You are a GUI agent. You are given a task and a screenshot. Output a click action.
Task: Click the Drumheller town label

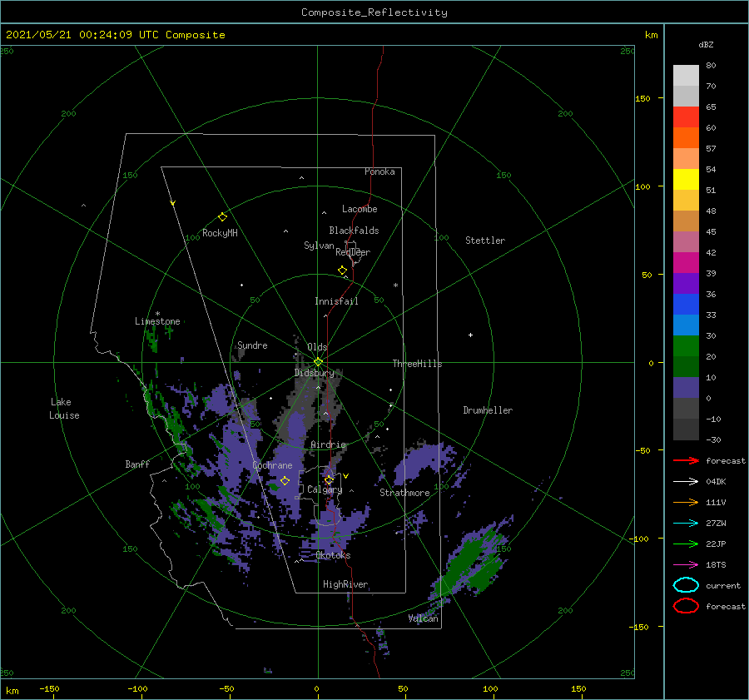coord(488,410)
